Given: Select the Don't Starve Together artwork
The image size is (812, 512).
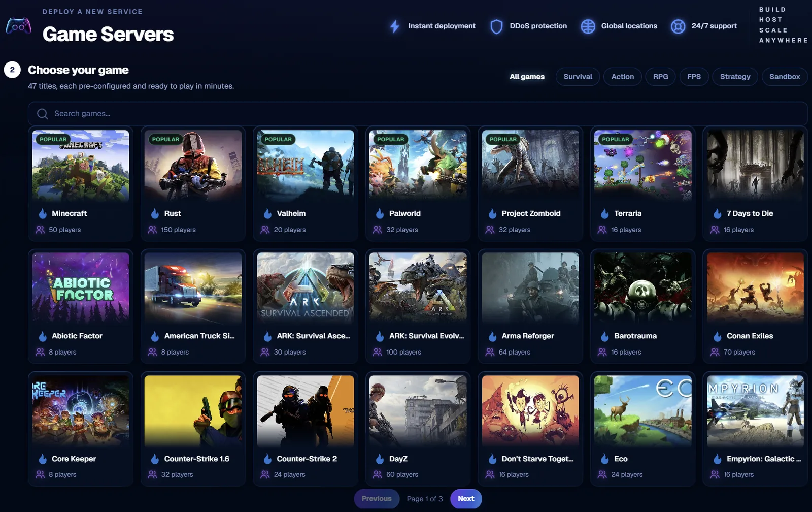Looking at the screenshot, I should pyautogui.click(x=530, y=411).
